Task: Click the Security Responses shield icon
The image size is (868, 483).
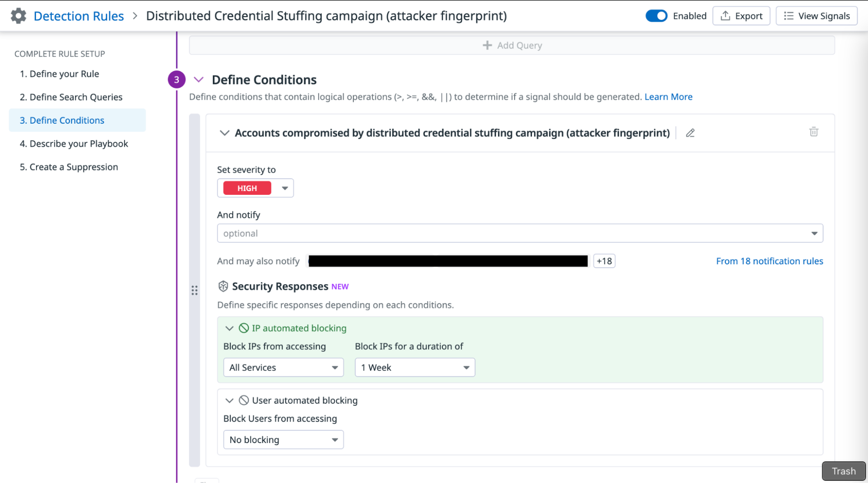Action: point(223,286)
